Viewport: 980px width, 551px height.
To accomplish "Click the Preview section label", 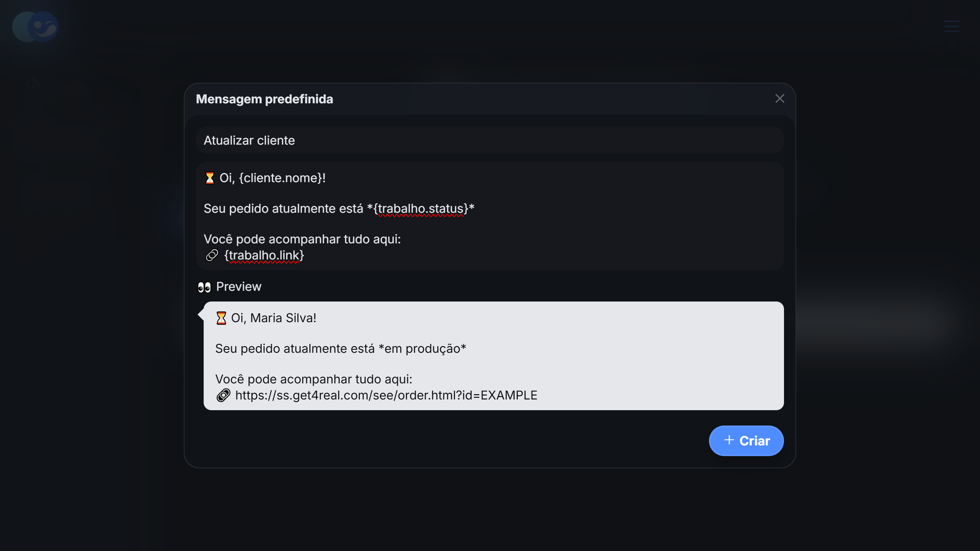I will coord(238,287).
